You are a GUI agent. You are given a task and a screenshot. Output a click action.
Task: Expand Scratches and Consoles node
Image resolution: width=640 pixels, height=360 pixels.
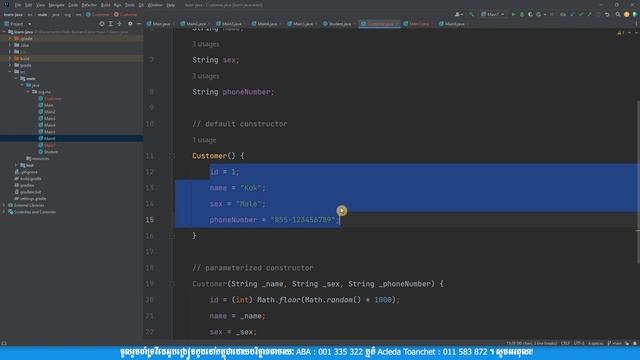click(4, 212)
